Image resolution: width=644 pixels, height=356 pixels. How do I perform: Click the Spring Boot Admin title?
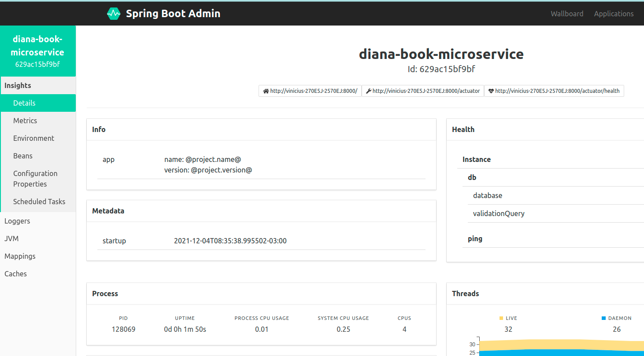[x=173, y=14]
